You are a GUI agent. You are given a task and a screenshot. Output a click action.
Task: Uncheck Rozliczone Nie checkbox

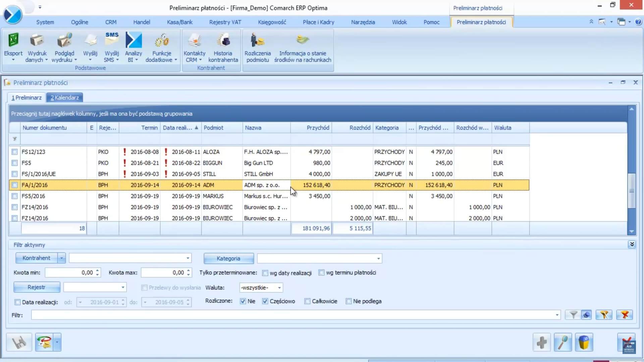[243, 301]
